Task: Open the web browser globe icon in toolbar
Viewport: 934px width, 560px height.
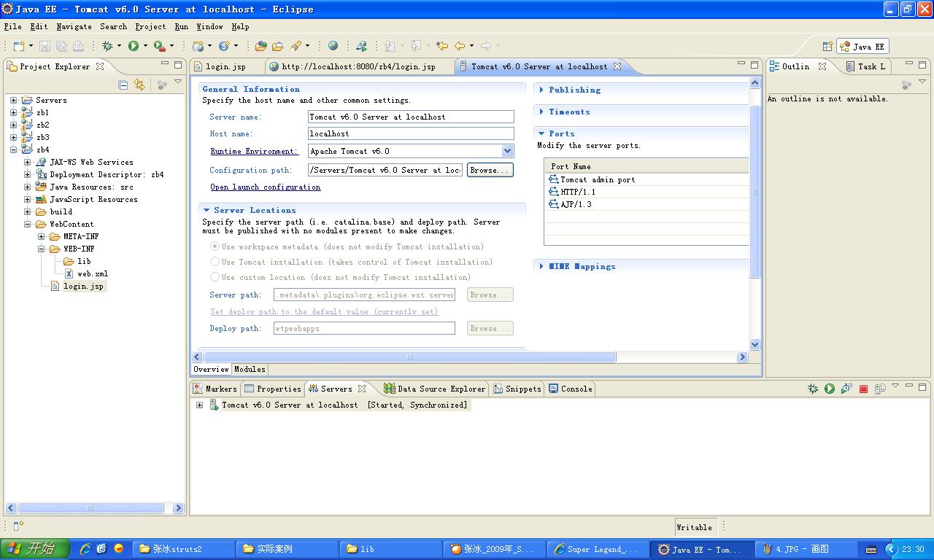Action: click(333, 46)
